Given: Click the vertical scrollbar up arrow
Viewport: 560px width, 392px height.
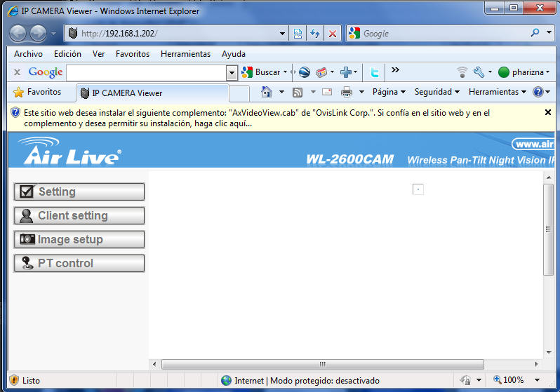Looking at the screenshot, I should point(549,177).
